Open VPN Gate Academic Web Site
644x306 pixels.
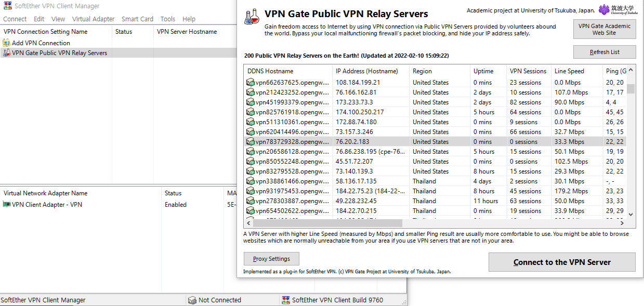tap(604, 29)
